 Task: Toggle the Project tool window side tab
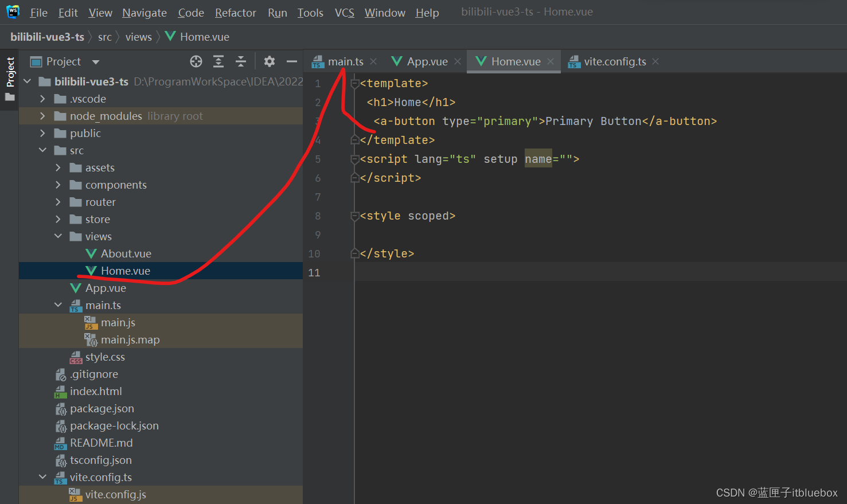pyautogui.click(x=10, y=73)
